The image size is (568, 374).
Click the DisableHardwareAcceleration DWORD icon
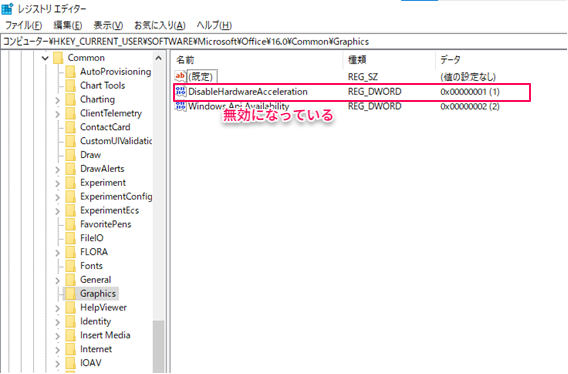(x=180, y=91)
